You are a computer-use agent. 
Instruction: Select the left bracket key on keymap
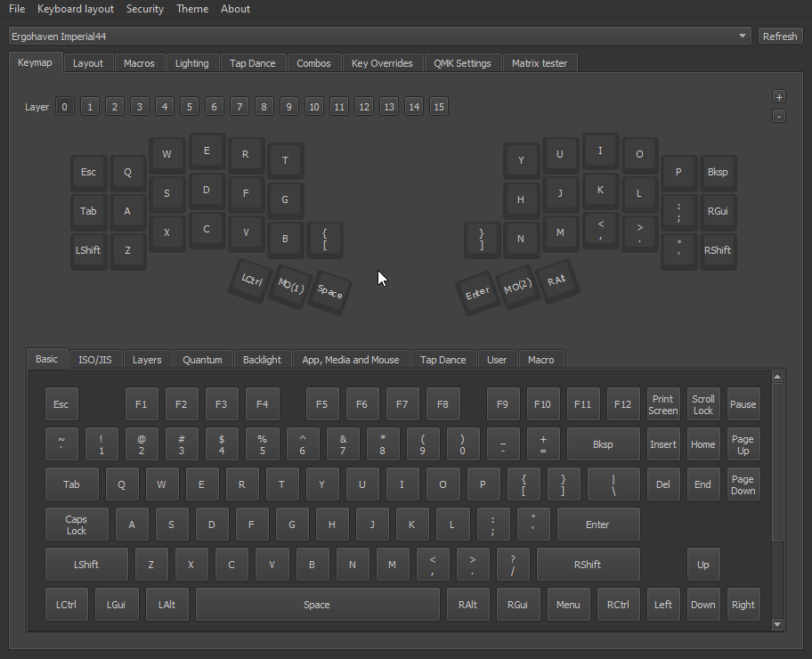point(325,240)
